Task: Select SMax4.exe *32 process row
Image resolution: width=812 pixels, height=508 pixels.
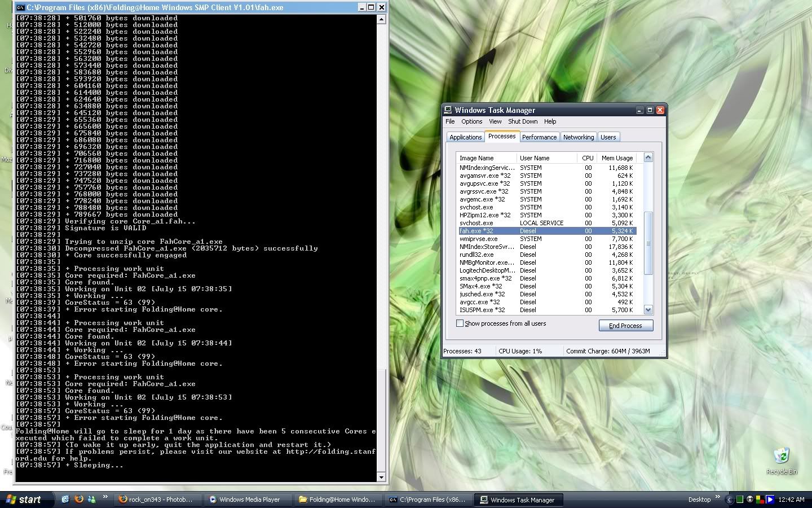Action: pyautogui.click(x=547, y=286)
